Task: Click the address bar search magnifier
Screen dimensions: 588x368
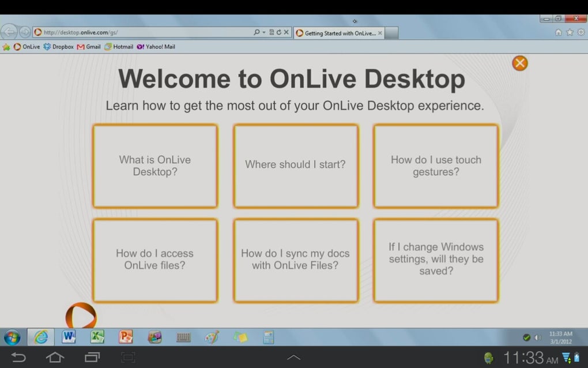Action: click(x=256, y=32)
